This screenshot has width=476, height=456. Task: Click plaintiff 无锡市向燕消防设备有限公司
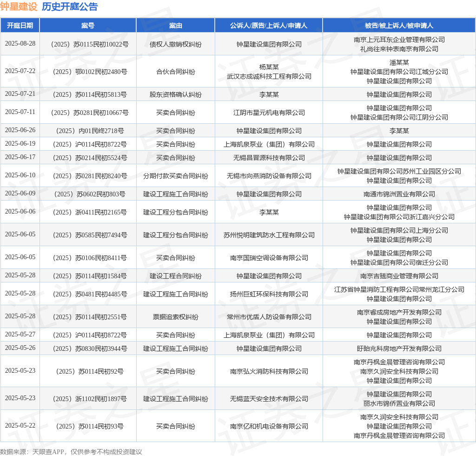[x=269, y=176]
